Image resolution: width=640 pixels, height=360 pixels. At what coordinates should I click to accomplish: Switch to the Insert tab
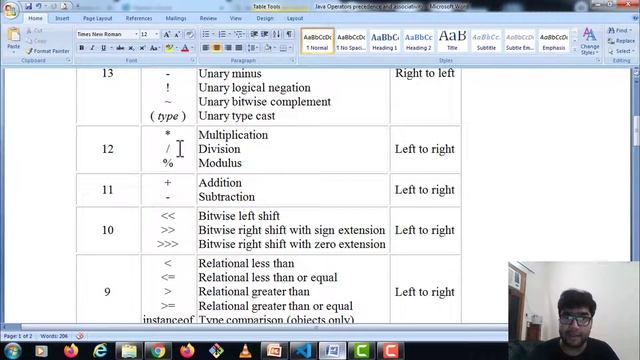[62, 18]
